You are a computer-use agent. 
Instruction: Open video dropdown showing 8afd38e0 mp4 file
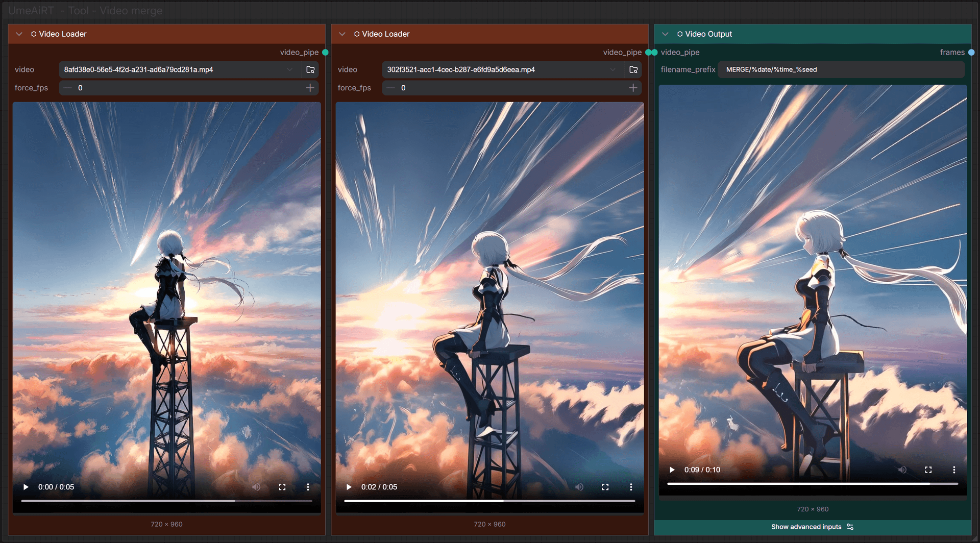180,69
